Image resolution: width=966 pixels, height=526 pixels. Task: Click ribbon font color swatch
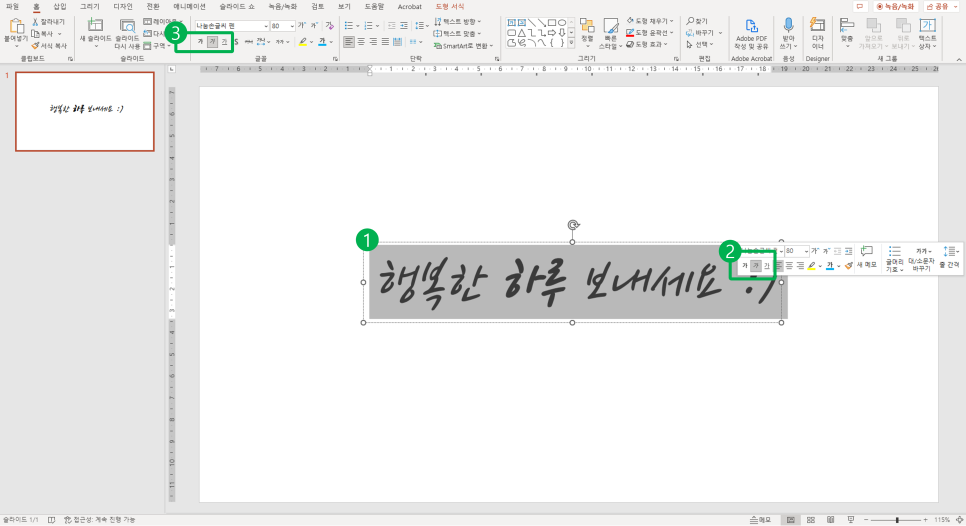[322, 42]
